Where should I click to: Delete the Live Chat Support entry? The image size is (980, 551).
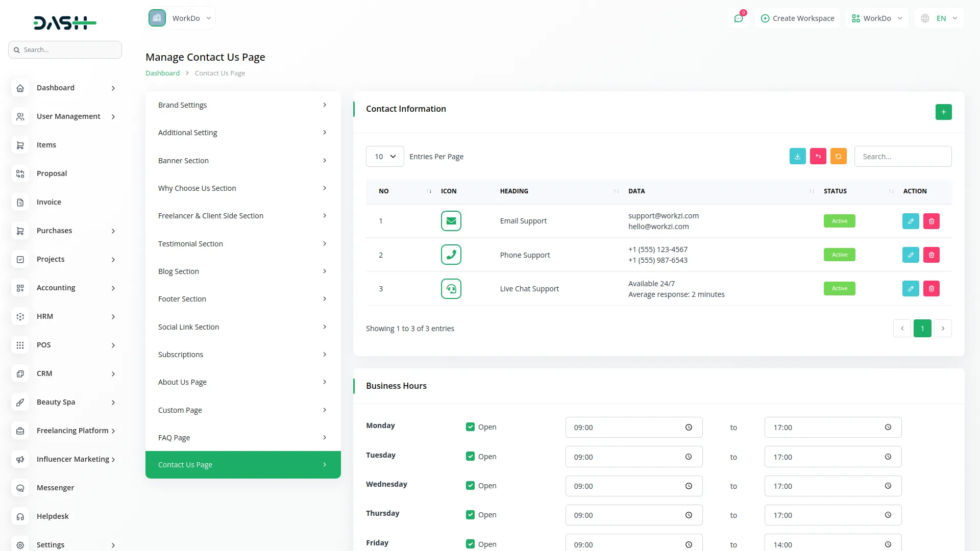(x=932, y=288)
